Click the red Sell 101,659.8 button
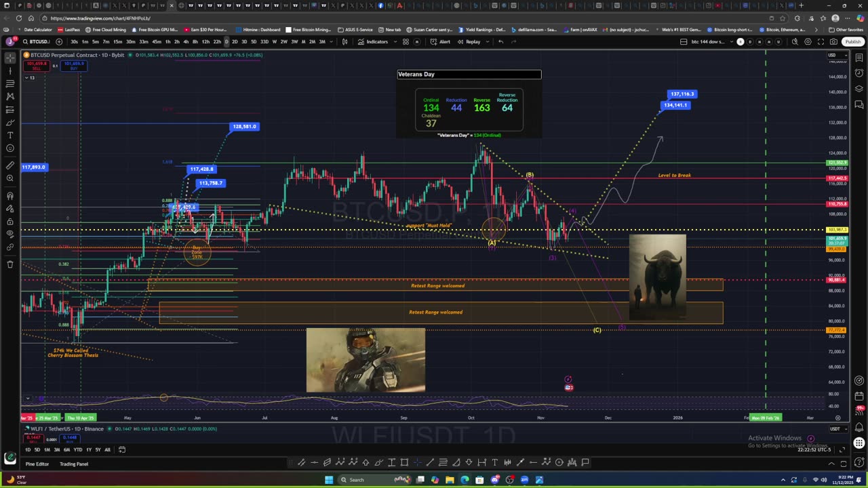868x488 pixels. click(x=35, y=66)
